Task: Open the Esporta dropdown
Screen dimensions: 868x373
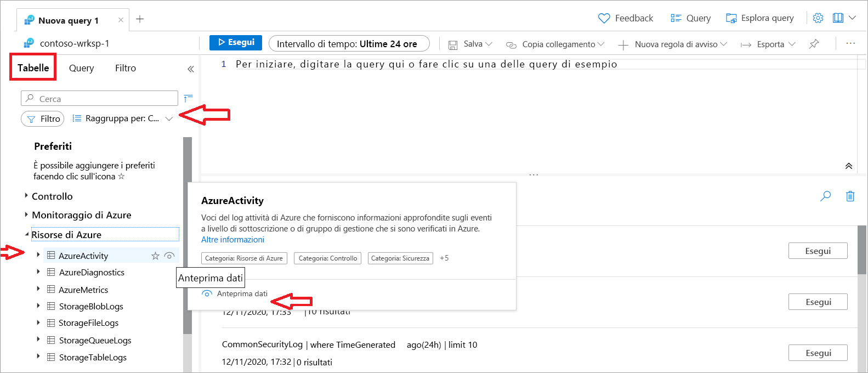Action: [768, 44]
